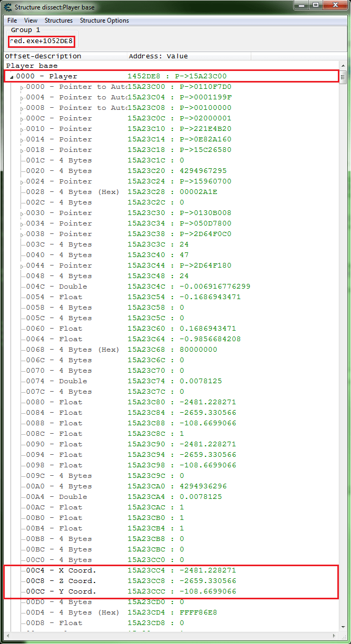Click the vertical scrollbar thumb
Screen dimensions: 351x644
(x=343, y=77)
